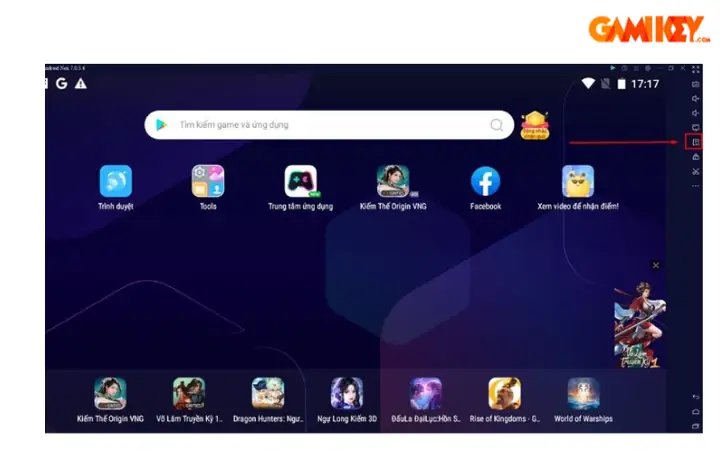Screen dimensions: 720x450
Task: Tap the Android back arrow in sidebar
Action: tap(696, 397)
